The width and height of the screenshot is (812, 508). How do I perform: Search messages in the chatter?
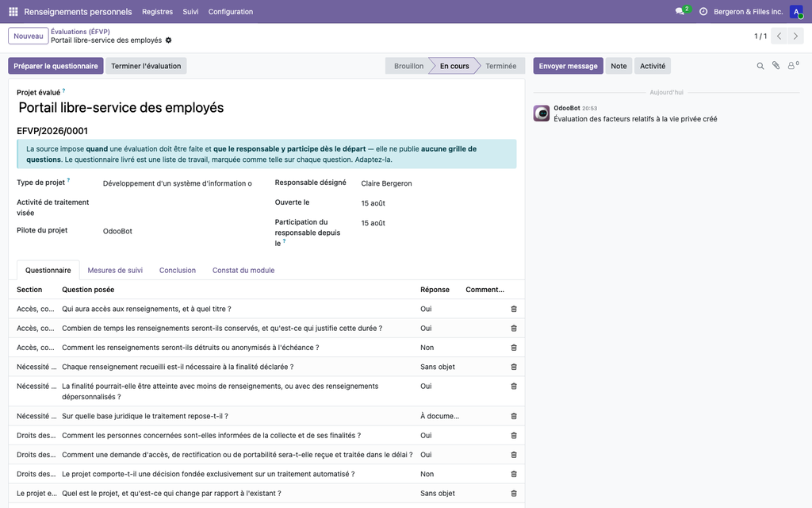(x=760, y=66)
